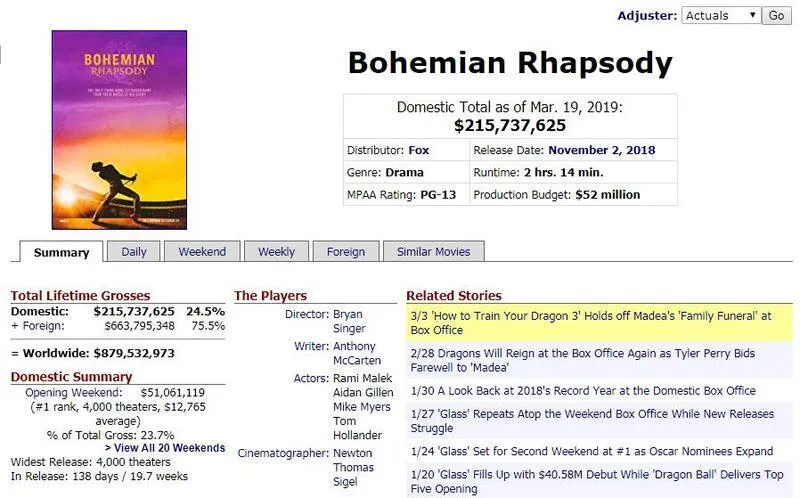This screenshot has height=498, width=800.
Task: Open the View All 20 Weekends link
Action: [165, 447]
